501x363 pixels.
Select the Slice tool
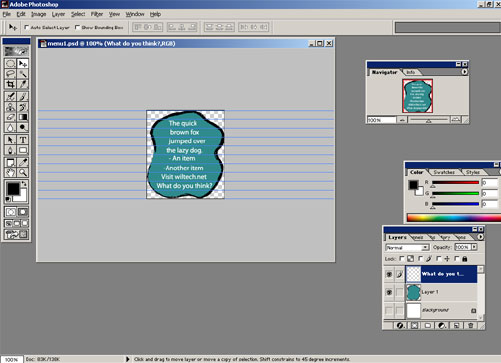(23, 84)
